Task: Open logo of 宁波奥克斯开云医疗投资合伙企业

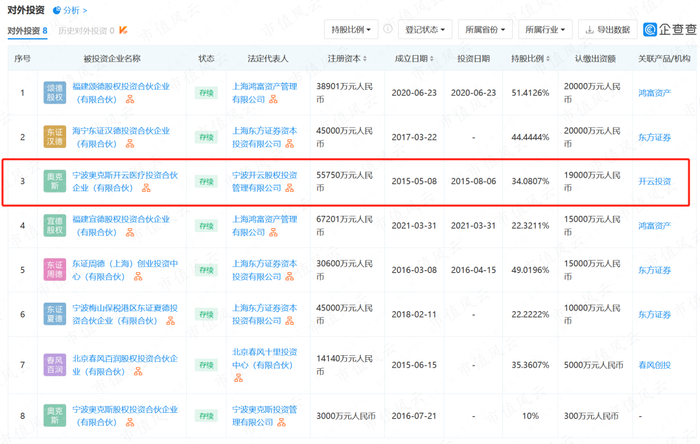Action: click(55, 181)
